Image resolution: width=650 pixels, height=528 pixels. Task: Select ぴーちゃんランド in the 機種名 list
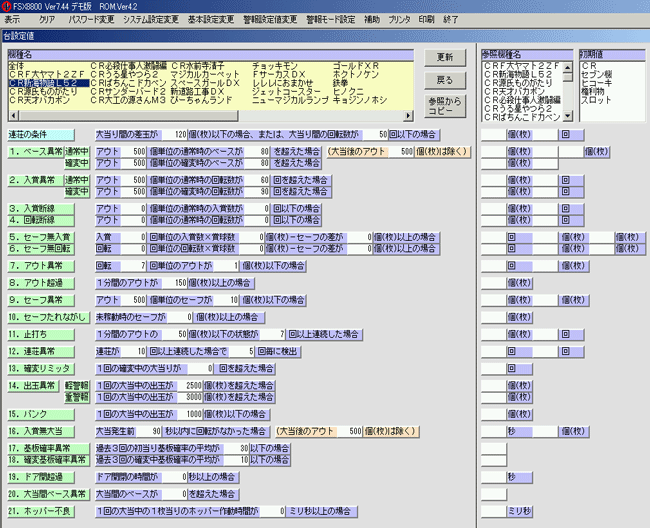[x=201, y=100]
